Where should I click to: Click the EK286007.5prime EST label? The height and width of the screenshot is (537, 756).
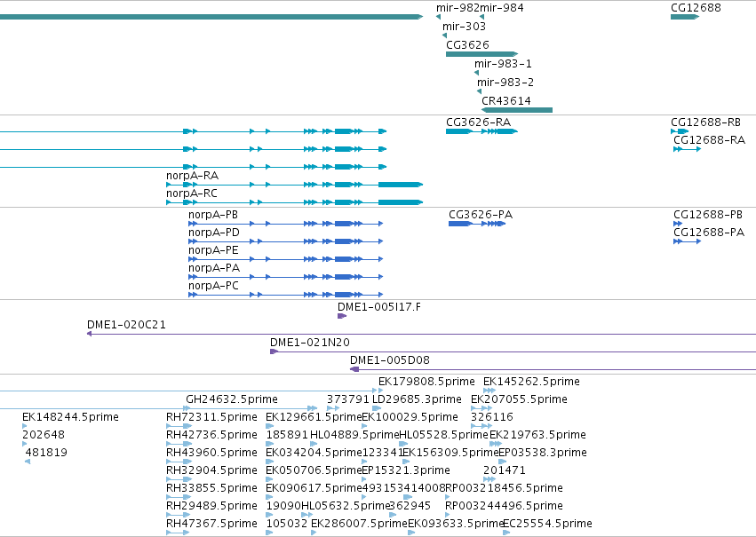(x=359, y=524)
